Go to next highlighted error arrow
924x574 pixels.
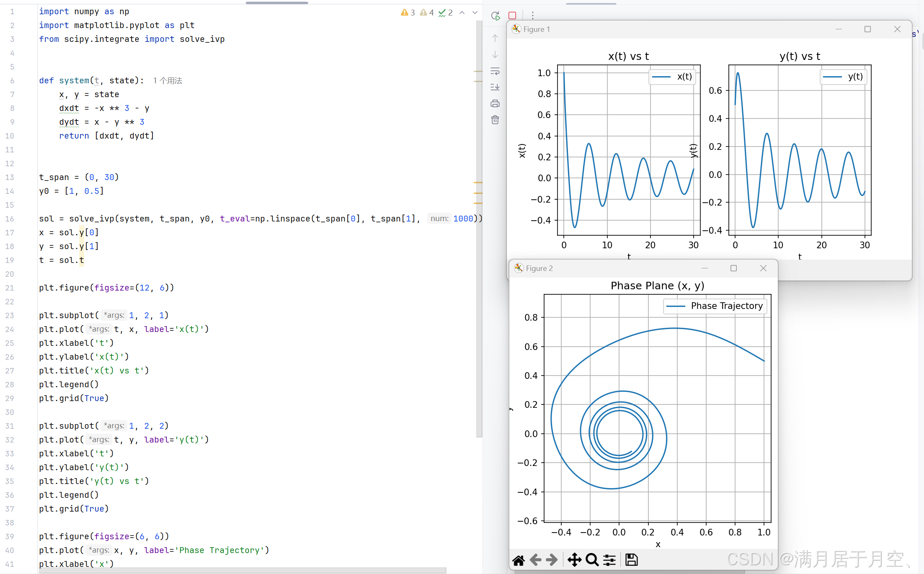point(475,13)
